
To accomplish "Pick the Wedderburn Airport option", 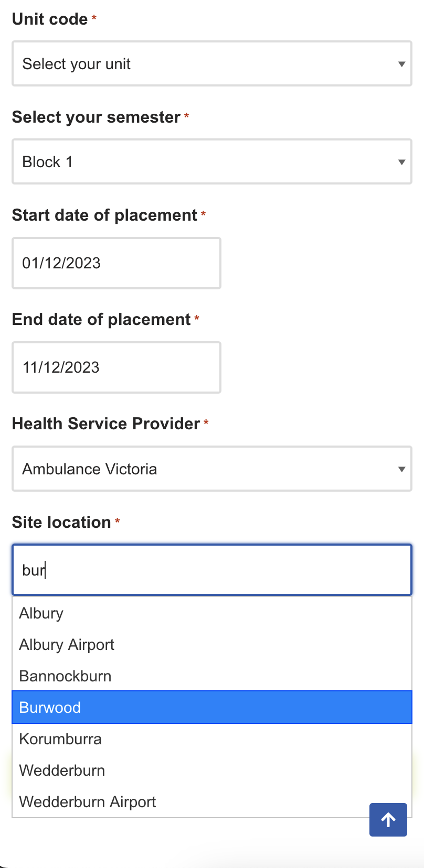I will coord(88,802).
